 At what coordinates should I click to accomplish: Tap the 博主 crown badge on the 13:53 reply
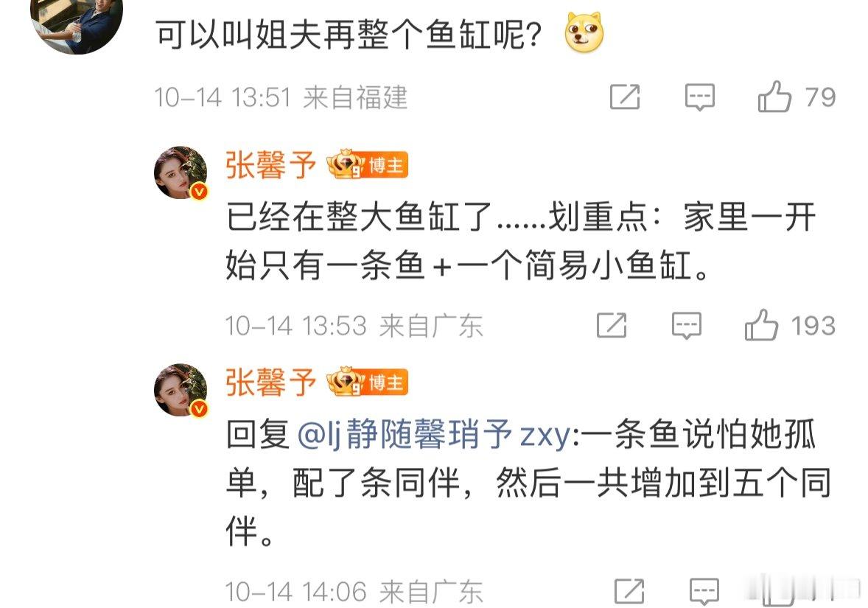[x=368, y=164]
